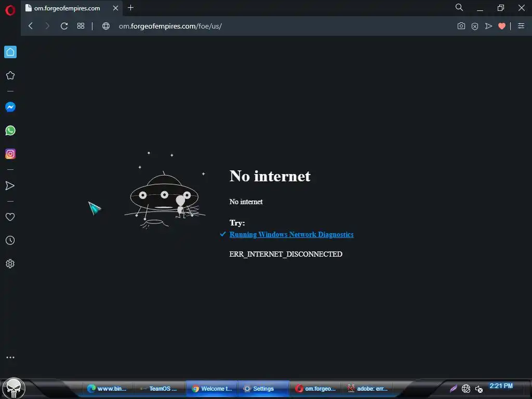
Task: Open Speed Dial grid icon
Action: [81, 26]
